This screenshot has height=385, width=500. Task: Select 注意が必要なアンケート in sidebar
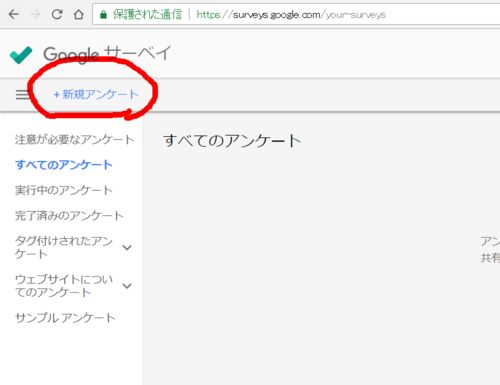pyautogui.click(x=74, y=139)
